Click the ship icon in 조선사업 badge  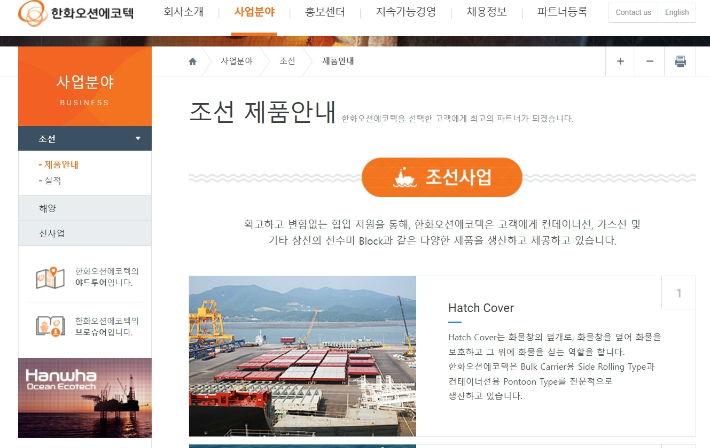[406, 177]
